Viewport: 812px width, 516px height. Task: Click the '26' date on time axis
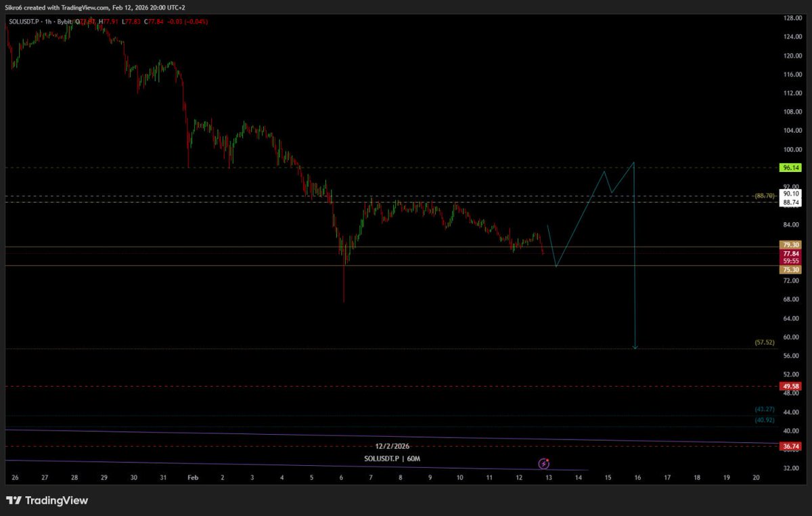(x=15, y=477)
